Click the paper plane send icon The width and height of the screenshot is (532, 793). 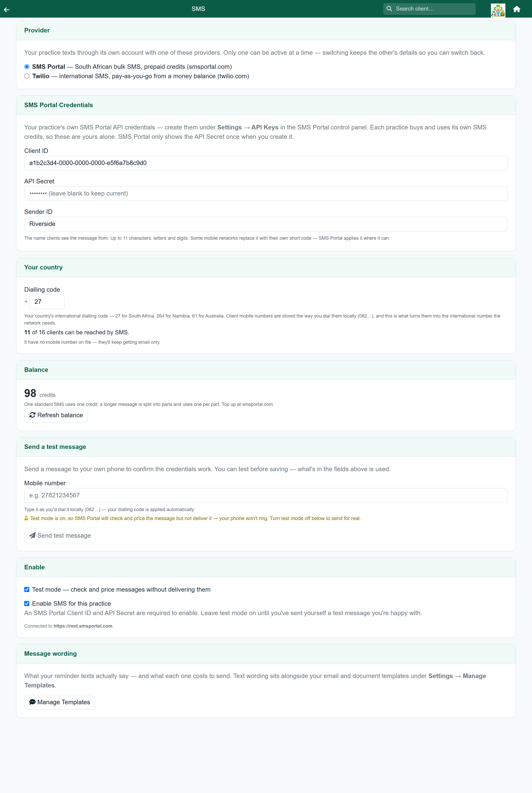pos(33,535)
